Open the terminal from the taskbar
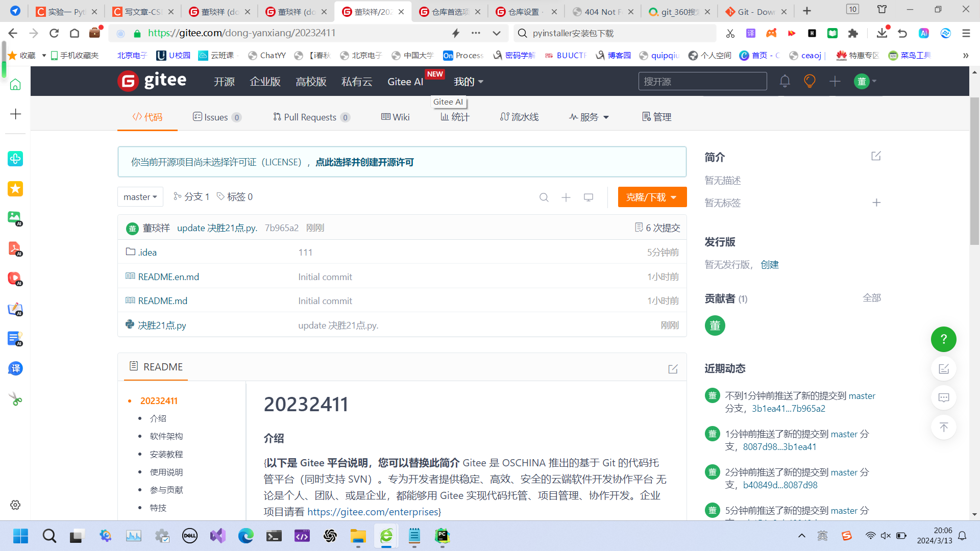The width and height of the screenshot is (980, 551). (274, 536)
